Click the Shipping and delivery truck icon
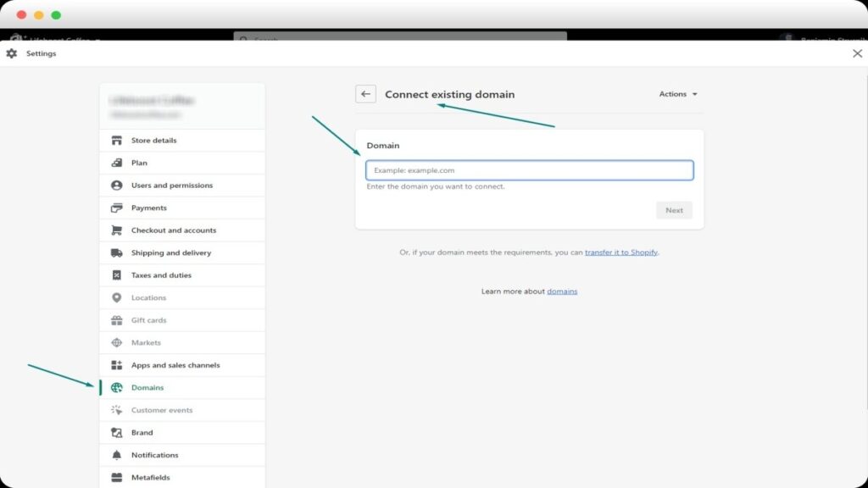 (116, 252)
